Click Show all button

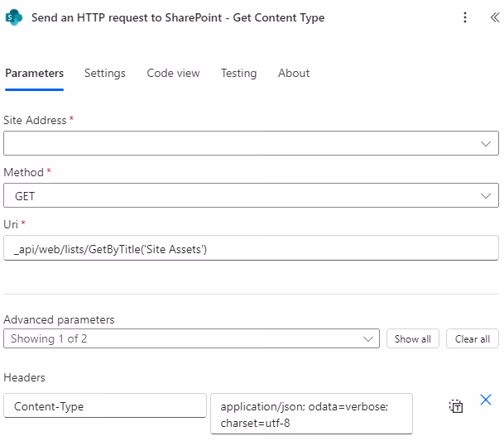(x=413, y=338)
